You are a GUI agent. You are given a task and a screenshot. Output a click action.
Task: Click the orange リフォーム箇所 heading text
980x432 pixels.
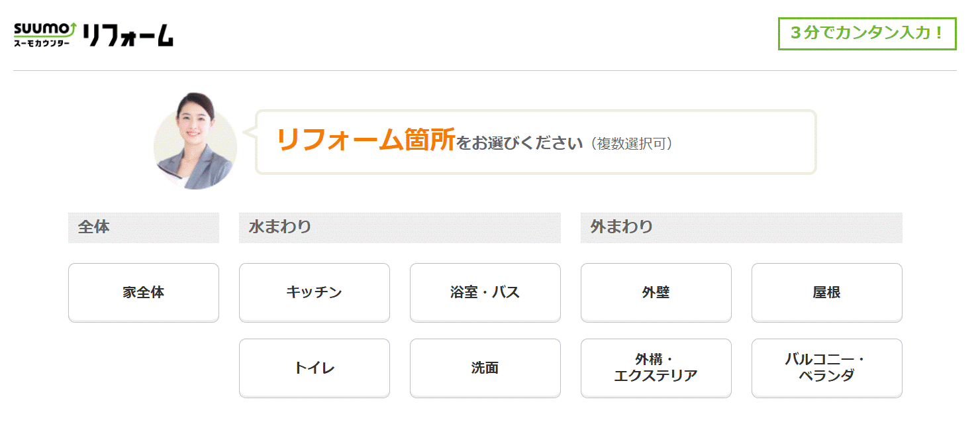click(366, 140)
